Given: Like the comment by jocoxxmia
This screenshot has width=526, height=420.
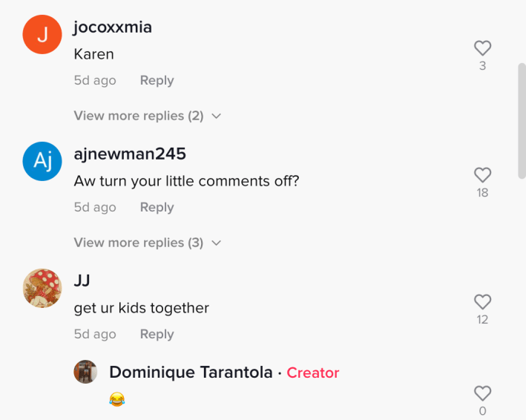Looking at the screenshot, I should tap(482, 48).
